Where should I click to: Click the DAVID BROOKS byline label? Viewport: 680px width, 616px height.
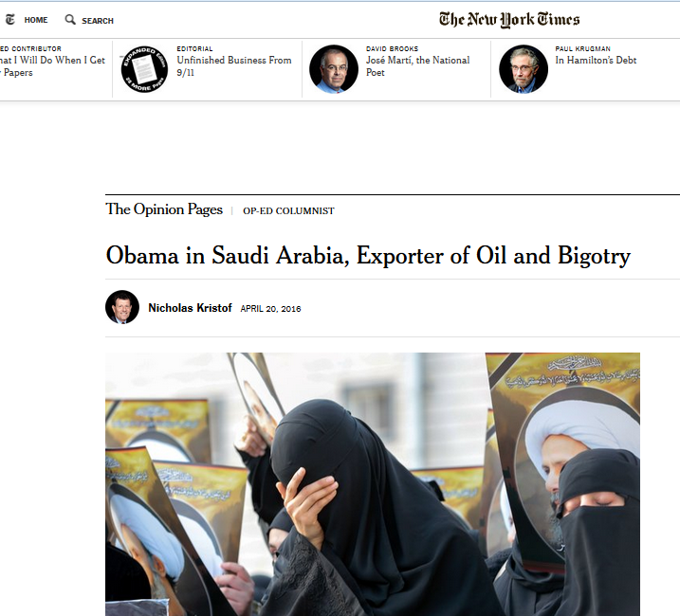392,48
